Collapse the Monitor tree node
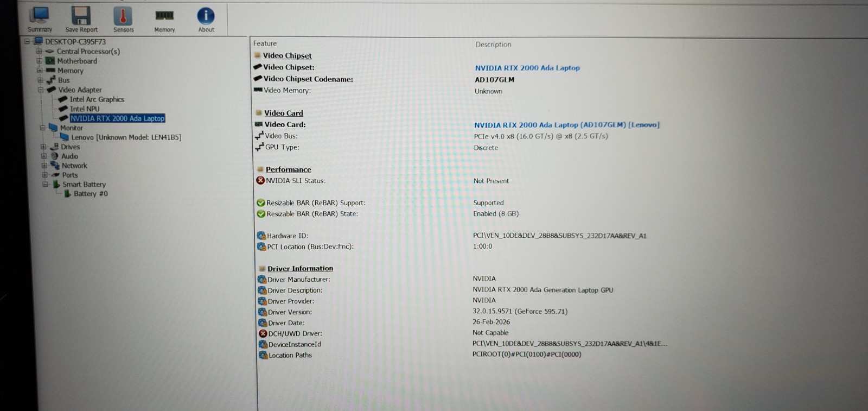This screenshot has height=411, width=868. [42, 128]
